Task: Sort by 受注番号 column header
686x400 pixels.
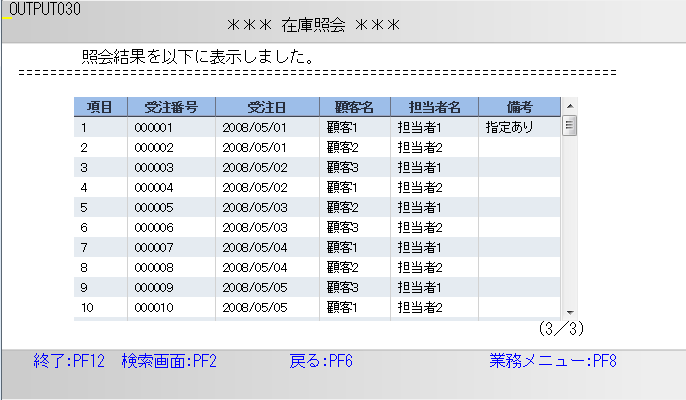Action: (171, 107)
